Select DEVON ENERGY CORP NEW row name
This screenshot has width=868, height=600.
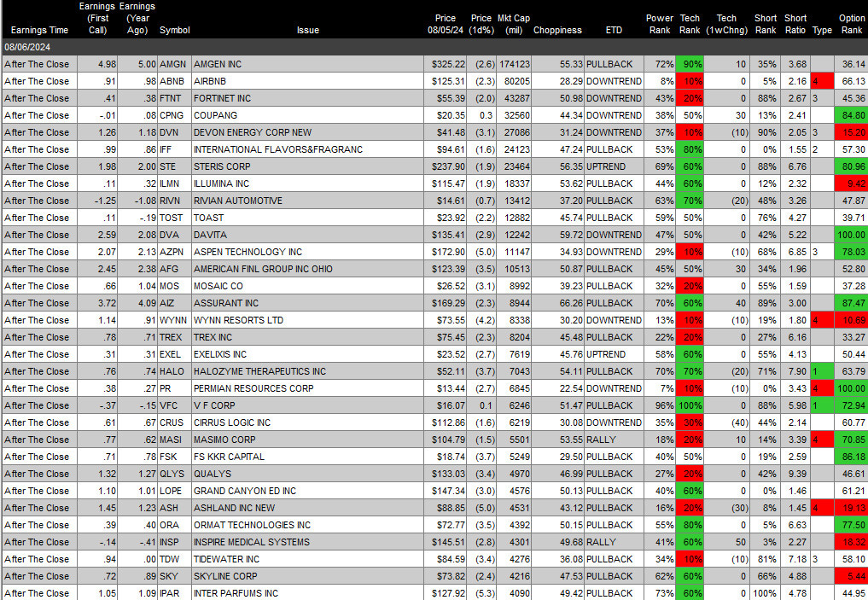pos(253,133)
